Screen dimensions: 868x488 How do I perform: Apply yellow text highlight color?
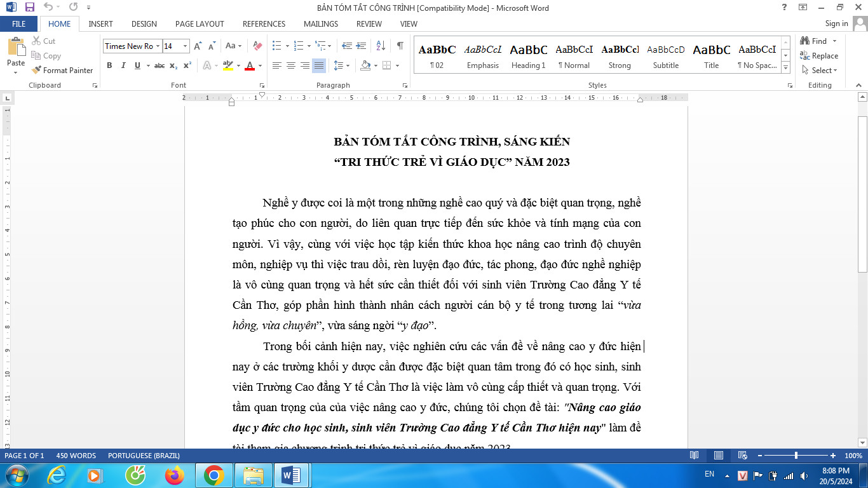click(x=228, y=65)
